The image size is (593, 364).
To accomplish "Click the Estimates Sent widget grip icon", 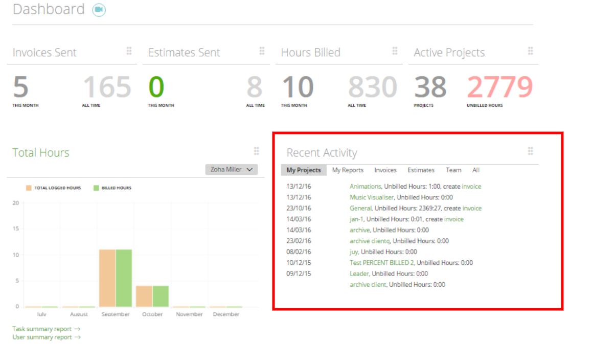I will [x=262, y=51].
